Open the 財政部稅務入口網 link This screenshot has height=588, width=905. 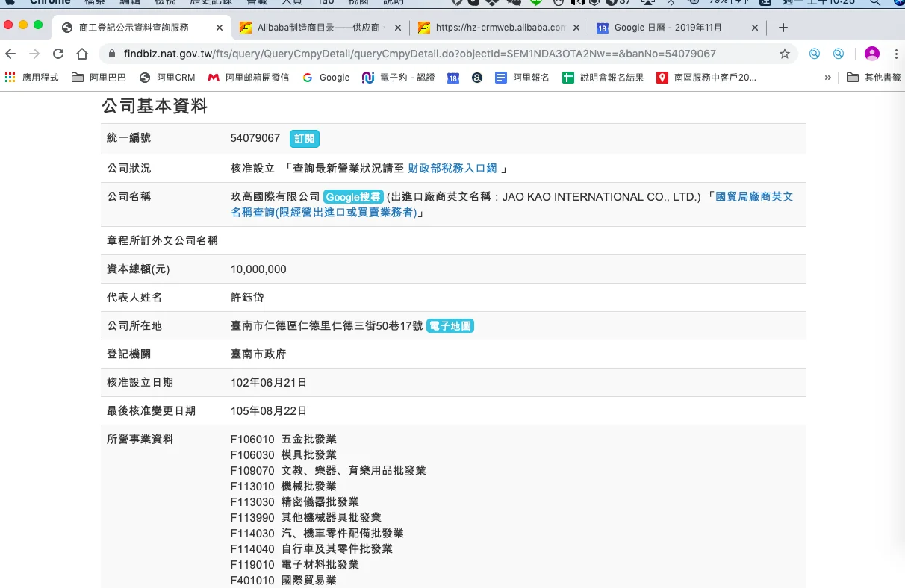(452, 169)
